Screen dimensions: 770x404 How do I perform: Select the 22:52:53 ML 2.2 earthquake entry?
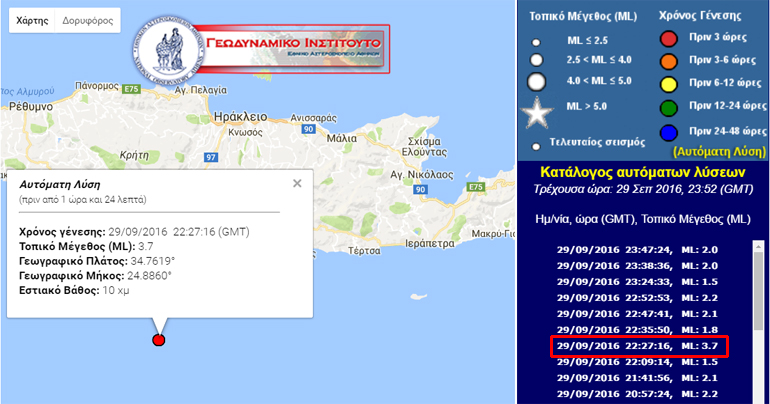point(637,297)
